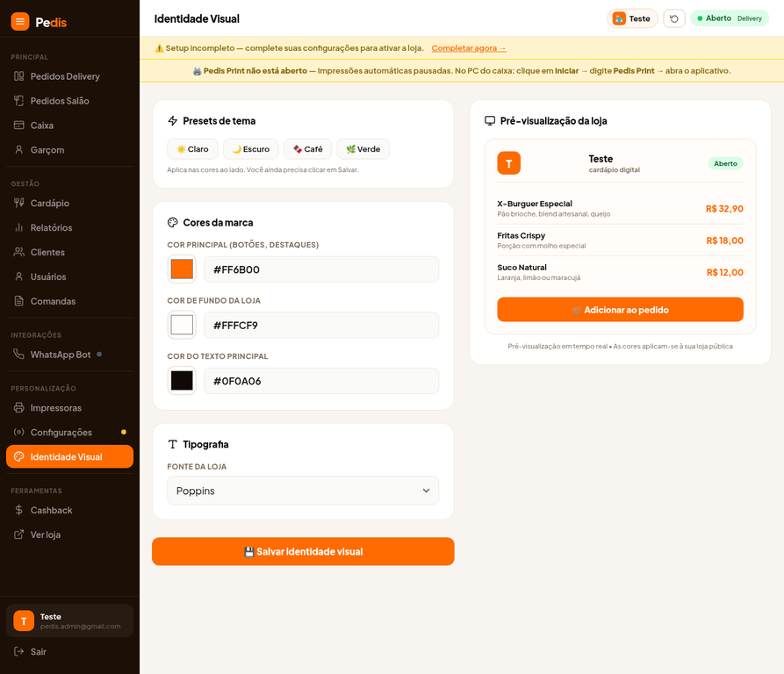Image resolution: width=784 pixels, height=674 pixels.
Task: Select the Café theme preset
Action: click(x=307, y=149)
